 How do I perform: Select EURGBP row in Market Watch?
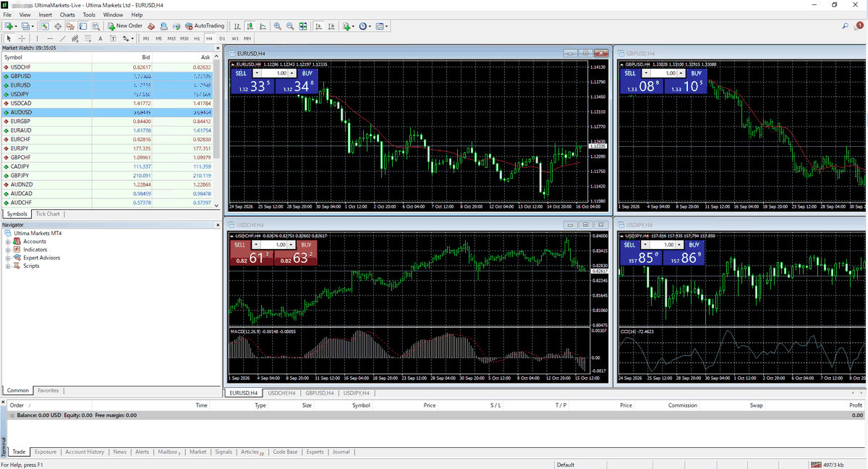(107, 122)
